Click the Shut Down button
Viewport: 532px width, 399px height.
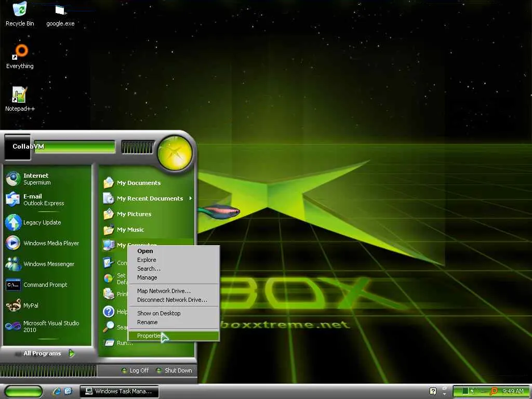(174, 370)
